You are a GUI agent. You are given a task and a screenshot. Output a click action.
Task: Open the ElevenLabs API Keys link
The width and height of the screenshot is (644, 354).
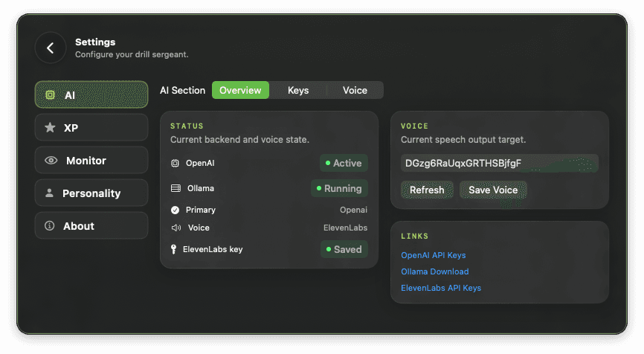(x=441, y=288)
